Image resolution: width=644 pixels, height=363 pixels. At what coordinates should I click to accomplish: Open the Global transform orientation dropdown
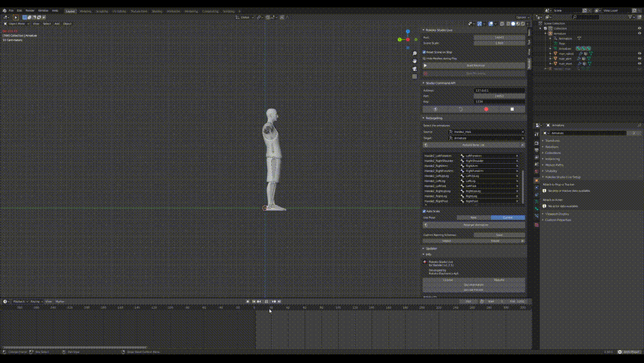244,17
